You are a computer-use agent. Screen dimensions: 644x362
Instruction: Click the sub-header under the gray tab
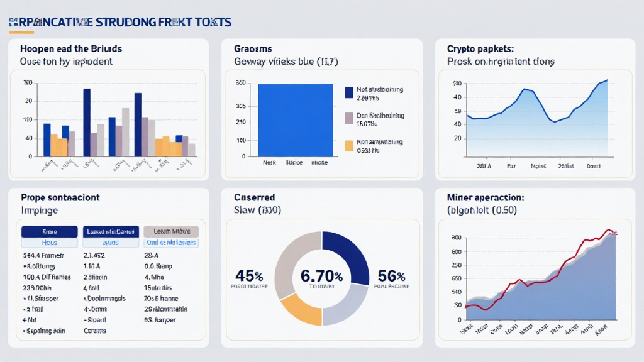click(171, 243)
